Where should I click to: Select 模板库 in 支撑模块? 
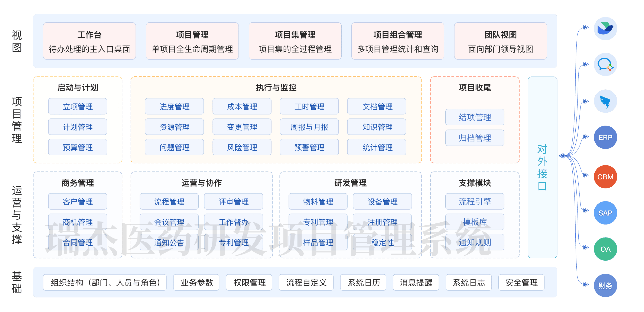[475, 222]
